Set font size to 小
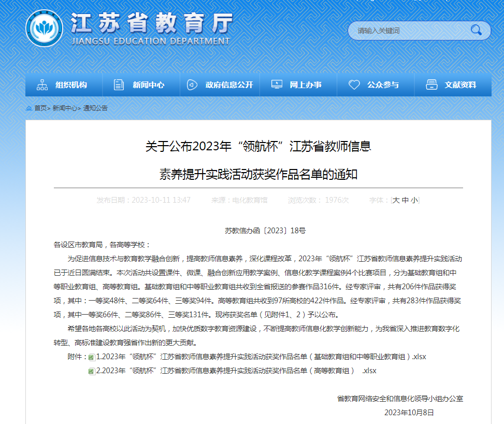This screenshot has height=424, width=504. [414, 200]
